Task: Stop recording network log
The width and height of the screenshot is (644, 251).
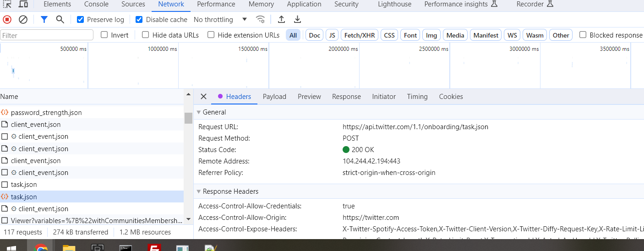Action: [7, 19]
